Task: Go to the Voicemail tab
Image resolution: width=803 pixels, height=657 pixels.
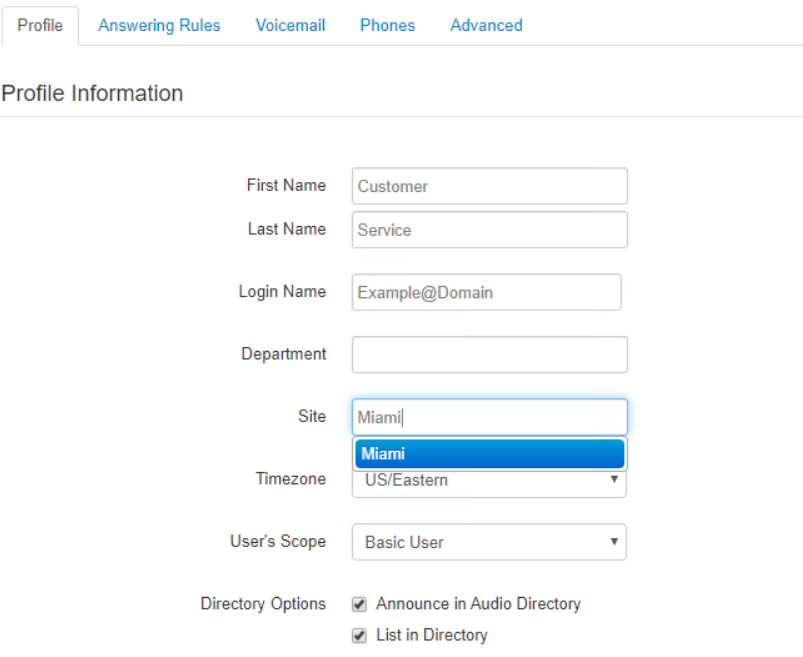Action: click(x=290, y=26)
